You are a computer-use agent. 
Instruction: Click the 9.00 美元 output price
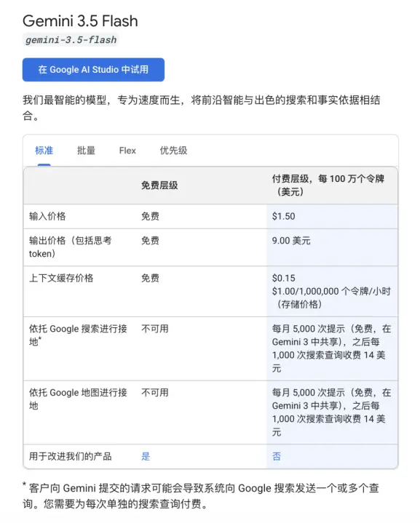291,241
